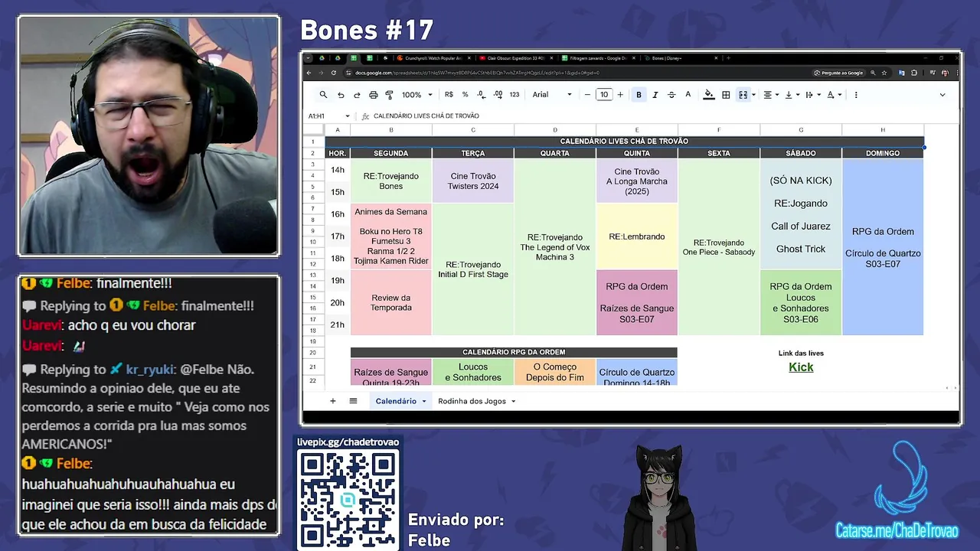This screenshot has width=980, height=551.
Task: Select the RE:Lembrando cell
Action: tap(637, 236)
